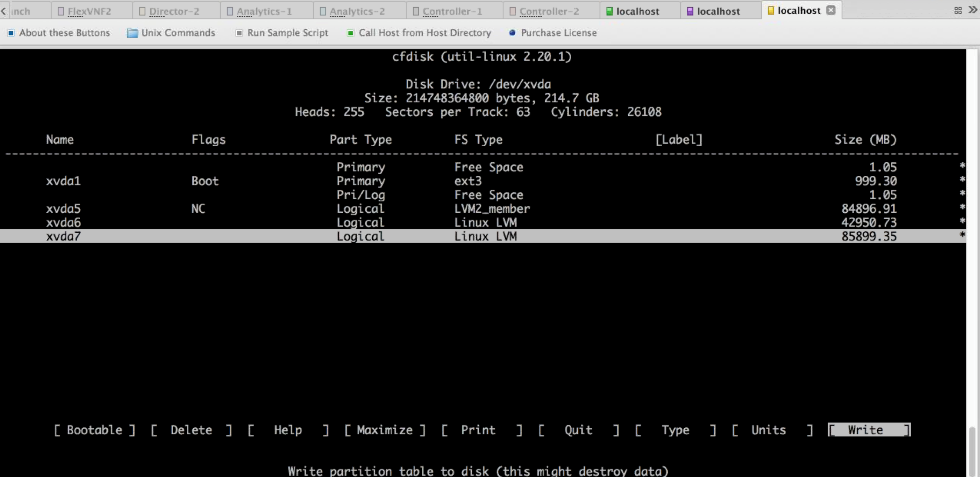Screen dimensions: 980x477
Task: Click the blue About these Buttons icon
Action: click(11, 33)
